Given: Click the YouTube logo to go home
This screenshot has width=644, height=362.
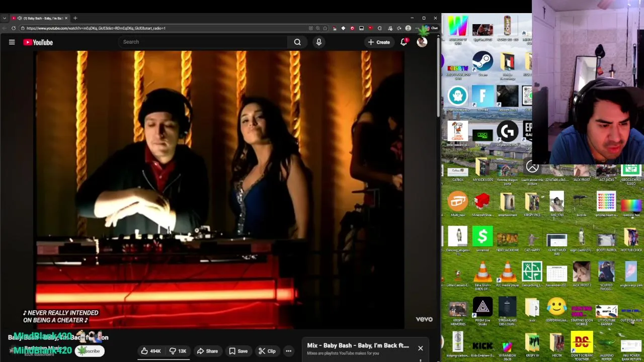Looking at the screenshot, I should (38, 42).
